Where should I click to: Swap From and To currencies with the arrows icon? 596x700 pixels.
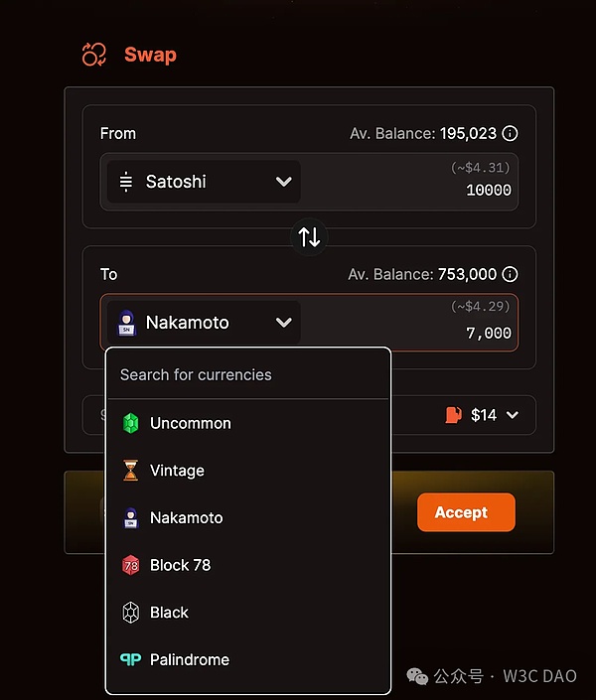(x=310, y=237)
